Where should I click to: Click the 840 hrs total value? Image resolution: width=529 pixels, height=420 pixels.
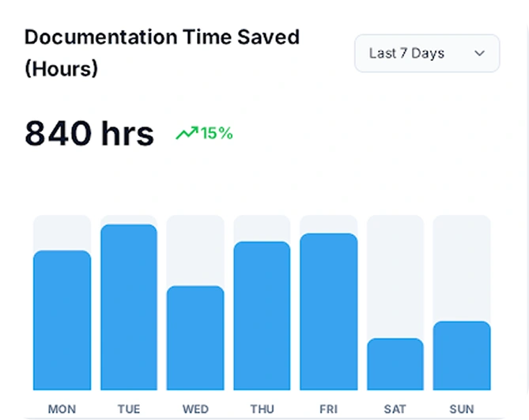point(89,133)
